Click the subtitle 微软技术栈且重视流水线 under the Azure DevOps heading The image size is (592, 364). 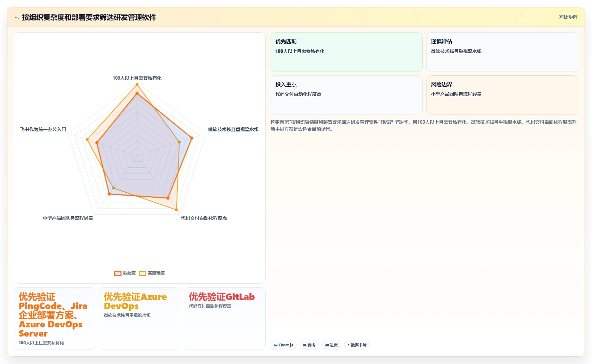127,315
